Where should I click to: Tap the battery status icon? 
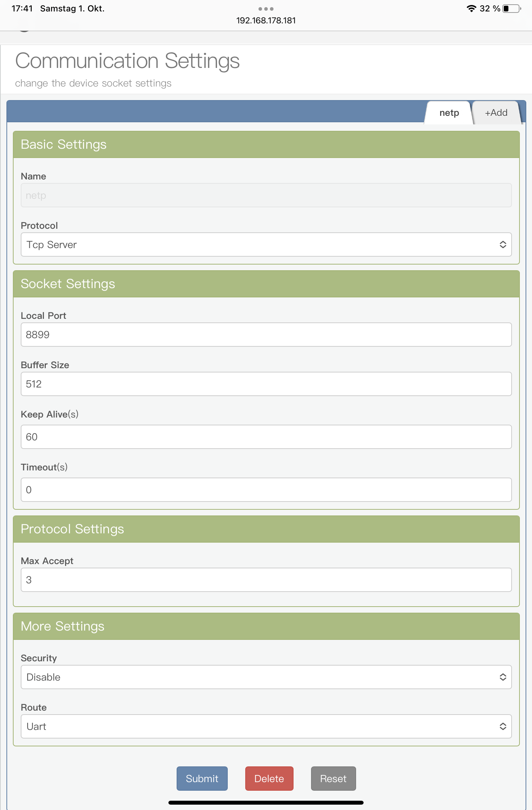[512, 9]
